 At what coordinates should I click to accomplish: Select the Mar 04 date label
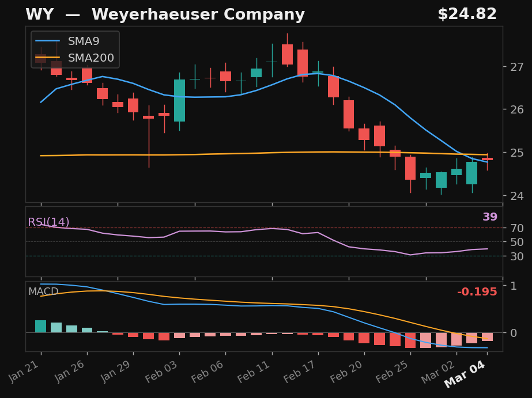tap(465, 374)
